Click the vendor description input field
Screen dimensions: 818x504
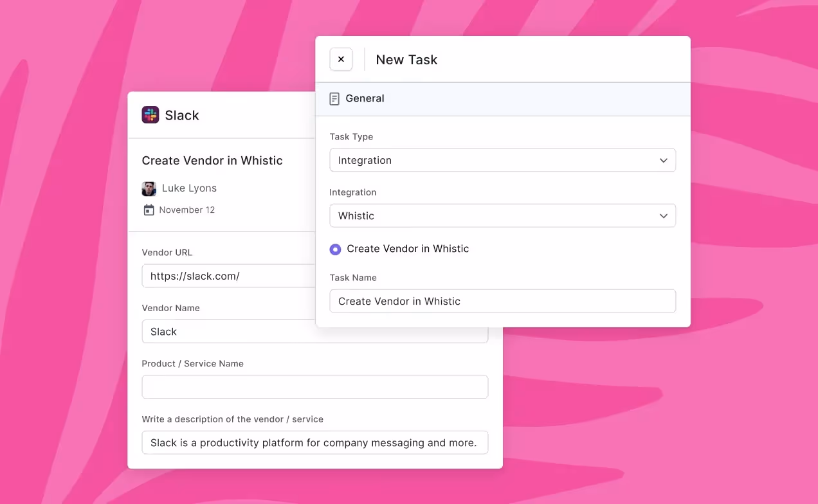[x=314, y=442]
